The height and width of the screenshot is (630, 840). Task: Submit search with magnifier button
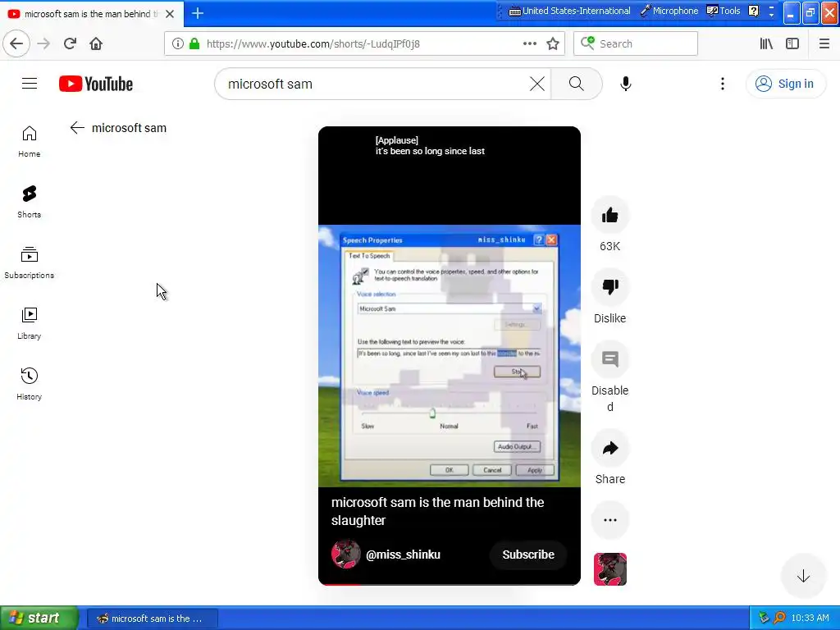pyautogui.click(x=577, y=84)
